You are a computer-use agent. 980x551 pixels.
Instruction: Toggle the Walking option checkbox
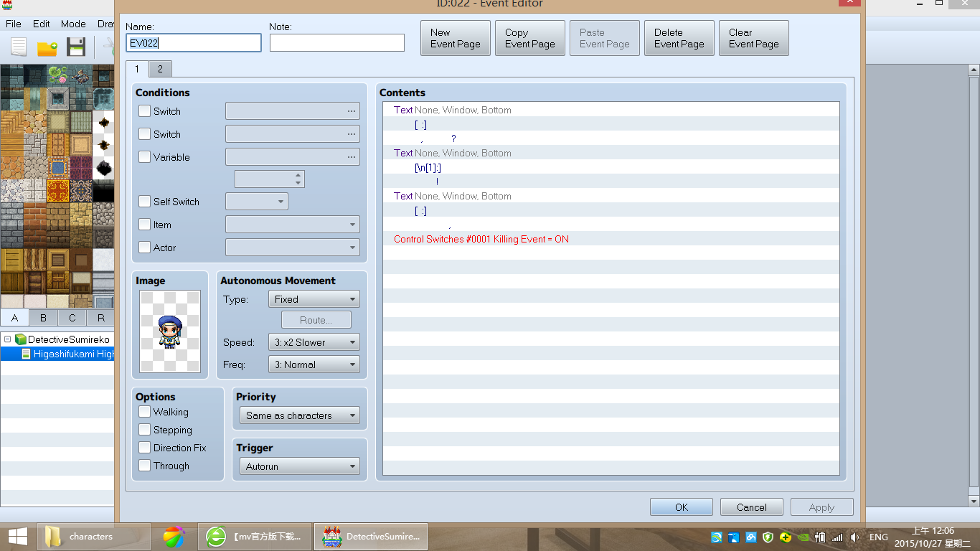point(145,412)
